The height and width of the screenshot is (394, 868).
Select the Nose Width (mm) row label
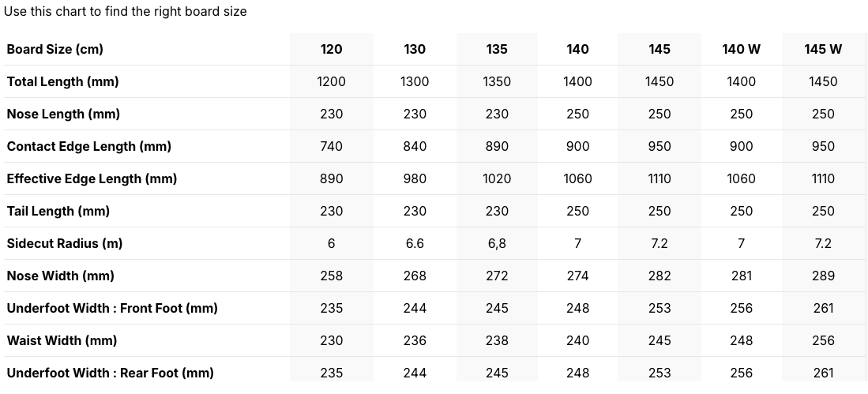(x=60, y=276)
